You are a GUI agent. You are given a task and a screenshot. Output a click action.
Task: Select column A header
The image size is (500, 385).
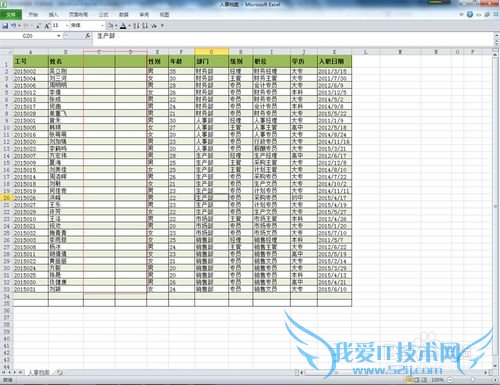(x=31, y=52)
